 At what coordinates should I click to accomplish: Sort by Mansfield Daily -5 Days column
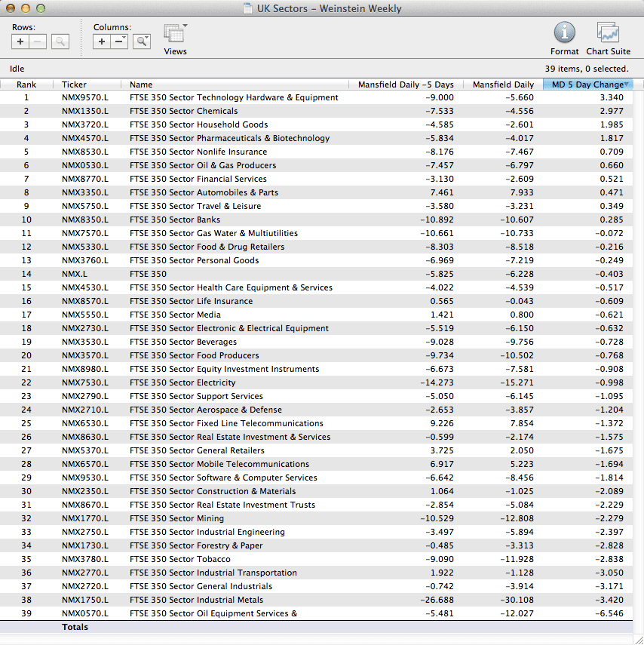click(x=406, y=84)
